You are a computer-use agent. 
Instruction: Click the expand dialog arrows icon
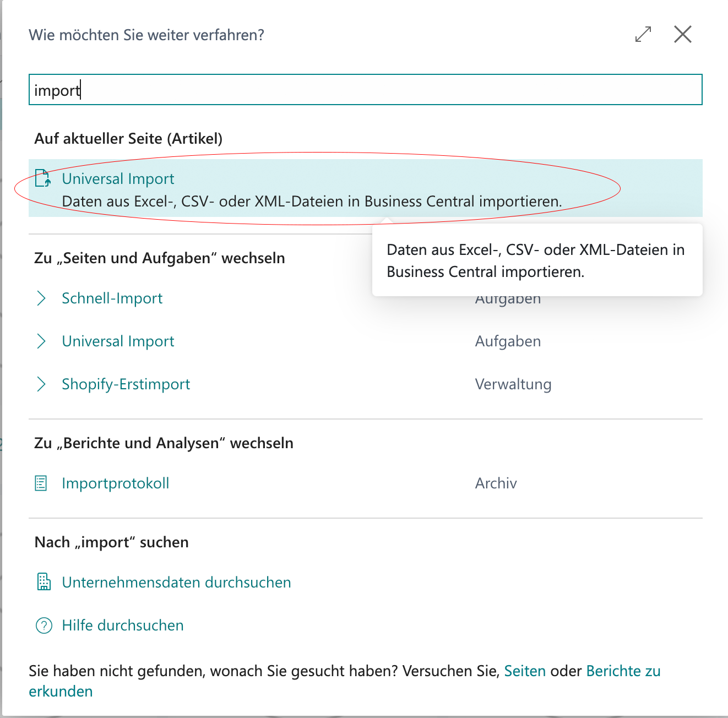(x=643, y=34)
